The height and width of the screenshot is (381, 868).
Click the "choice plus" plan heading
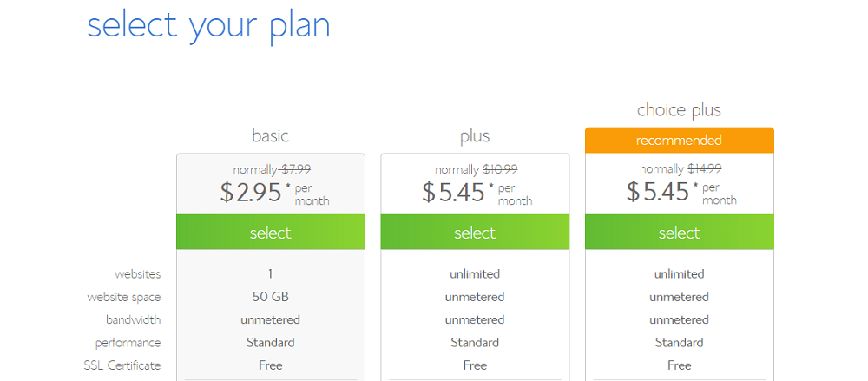679,110
